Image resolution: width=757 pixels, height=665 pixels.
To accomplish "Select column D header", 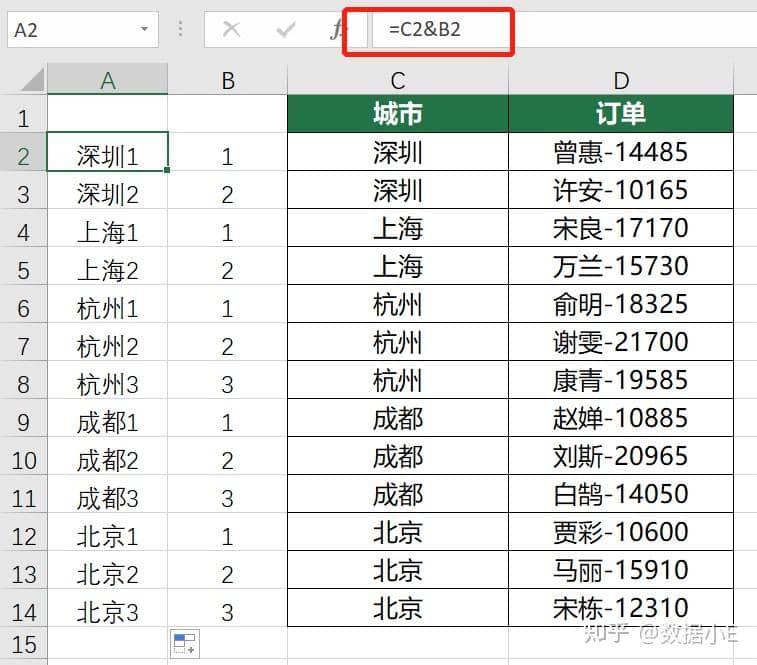I will [620, 81].
